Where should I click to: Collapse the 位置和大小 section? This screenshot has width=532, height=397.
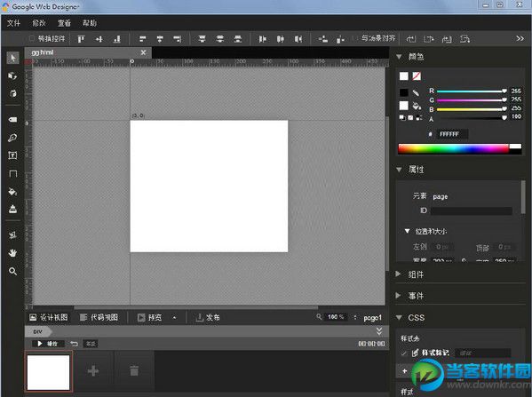click(x=407, y=231)
